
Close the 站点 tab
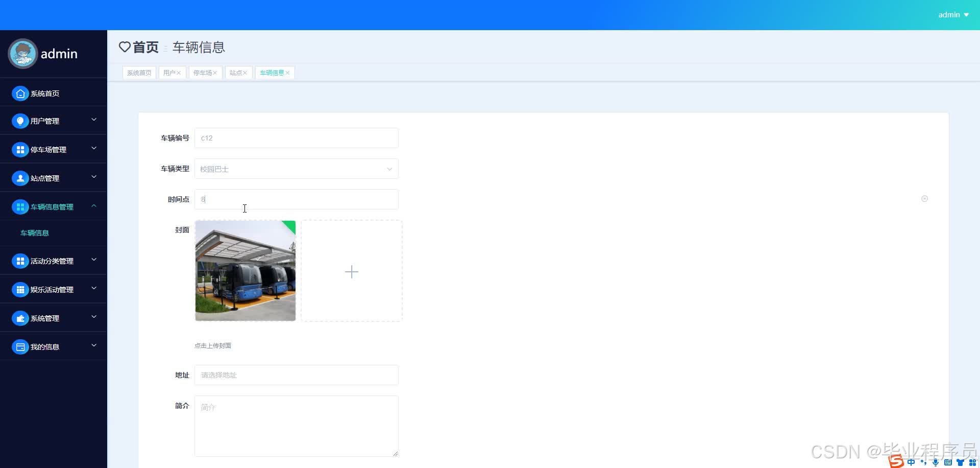click(245, 73)
